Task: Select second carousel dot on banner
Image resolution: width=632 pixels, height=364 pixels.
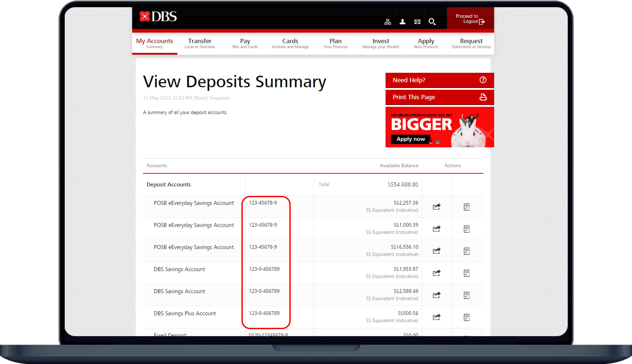Action: [x=438, y=141]
